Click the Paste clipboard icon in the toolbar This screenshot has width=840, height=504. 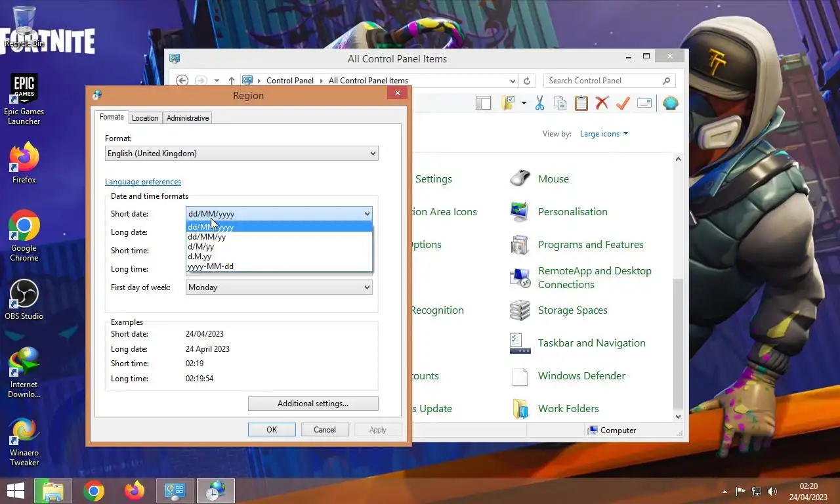click(581, 103)
